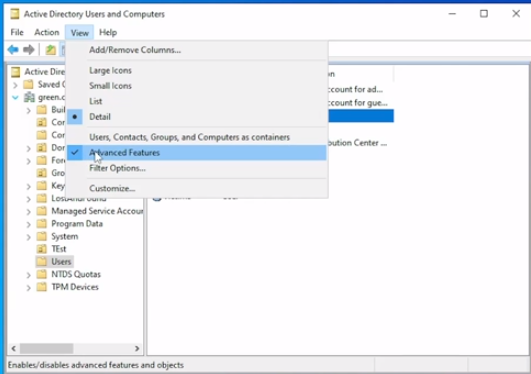Expand the NTDS Quotas folder
531x374 pixels.
pos(29,275)
